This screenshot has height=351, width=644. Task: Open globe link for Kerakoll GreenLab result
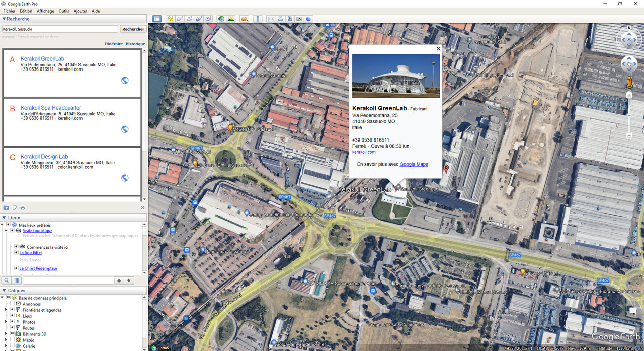coord(125,80)
